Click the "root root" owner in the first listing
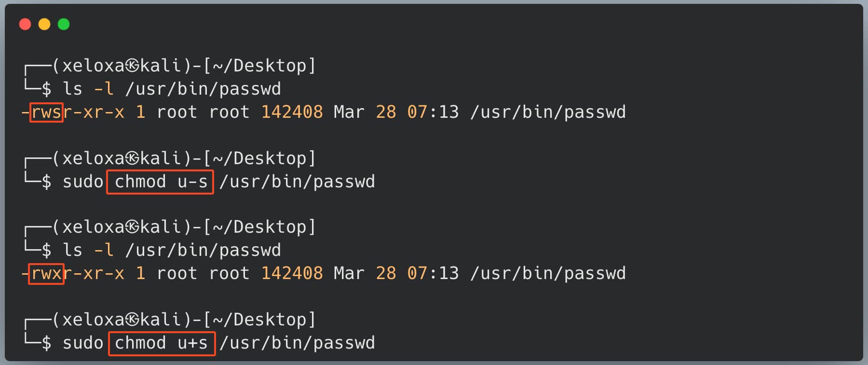The width and height of the screenshot is (868, 365). click(x=203, y=112)
